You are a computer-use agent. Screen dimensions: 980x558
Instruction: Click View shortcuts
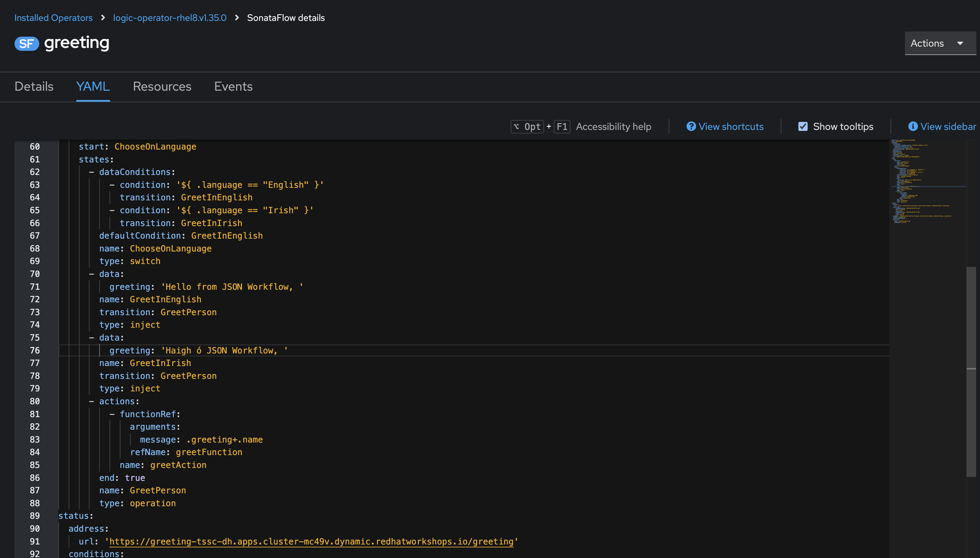[x=730, y=126]
